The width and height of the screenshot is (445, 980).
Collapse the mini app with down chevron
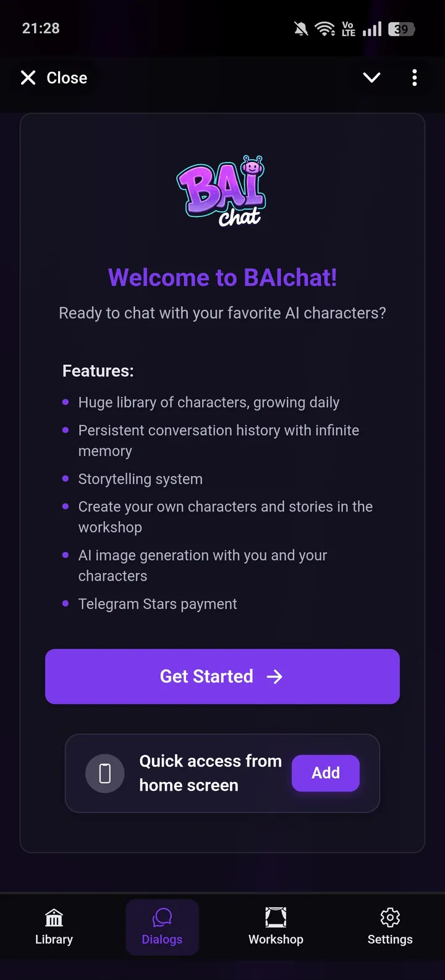(x=371, y=77)
